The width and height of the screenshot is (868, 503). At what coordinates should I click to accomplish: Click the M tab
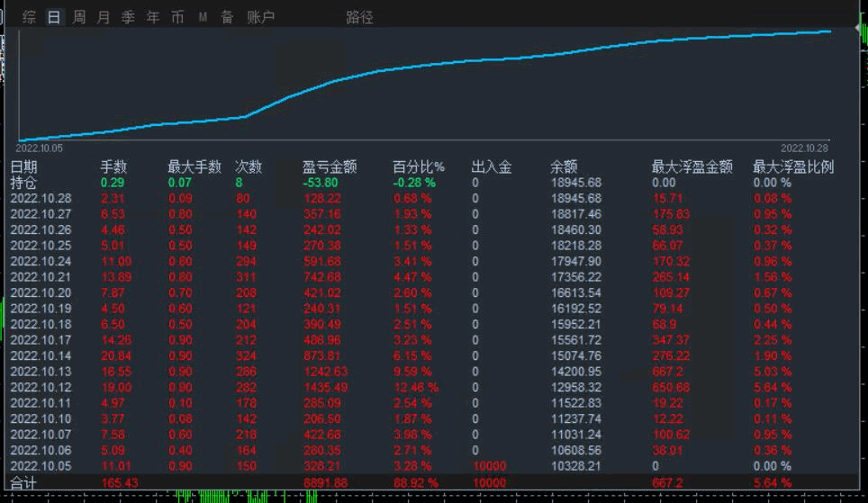tap(203, 17)
